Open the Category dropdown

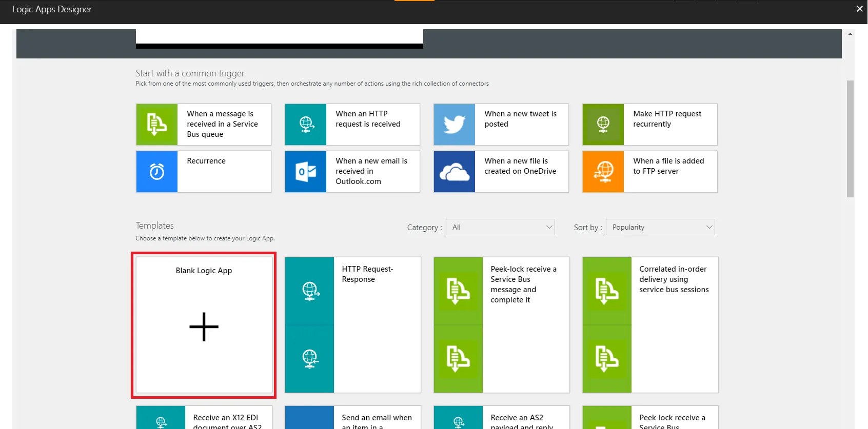[x=500, y=227]
